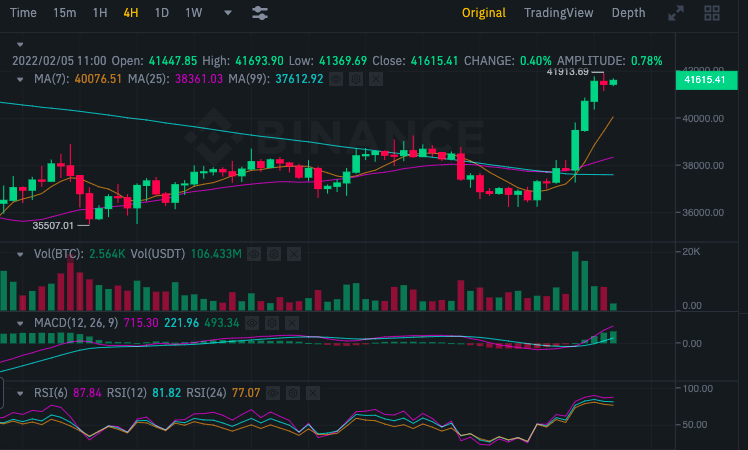The height and width of the screenshot is (450, 748).
Task: Click the 36000.00 price axis label
Action: pos(703,212)
